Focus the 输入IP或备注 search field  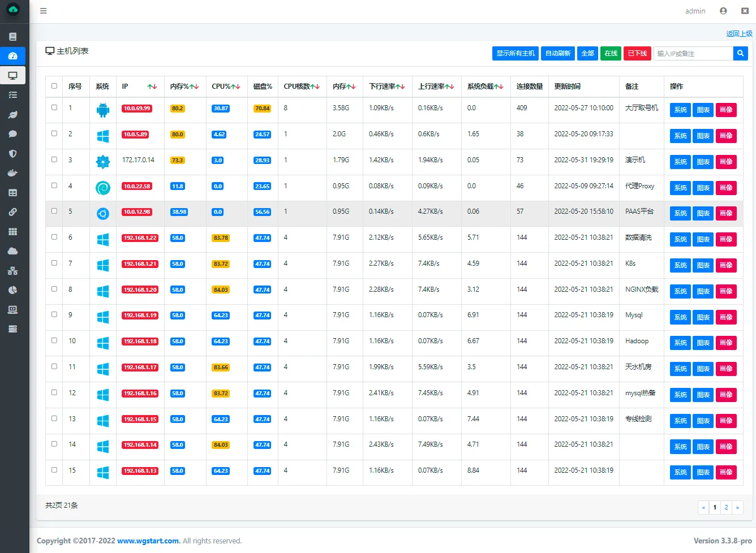point(693,53)
